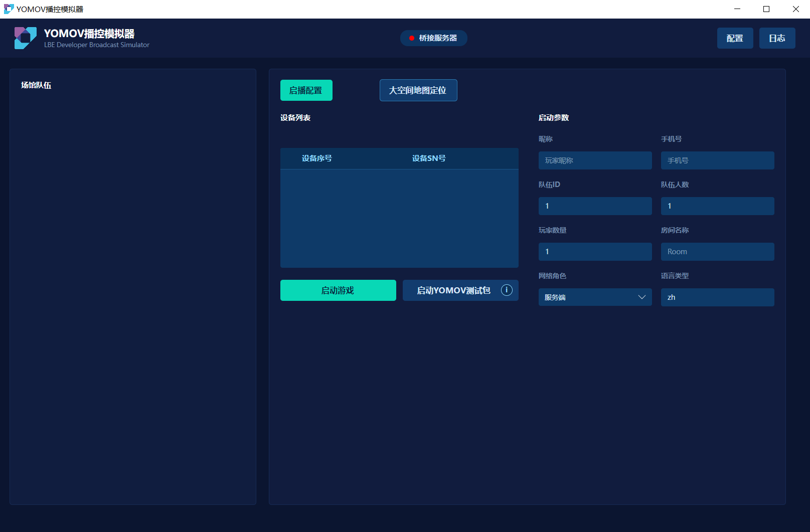Click the 玩家数量 input field
Viewport: 810px width, 532px height.
click(x=595, y=252)
